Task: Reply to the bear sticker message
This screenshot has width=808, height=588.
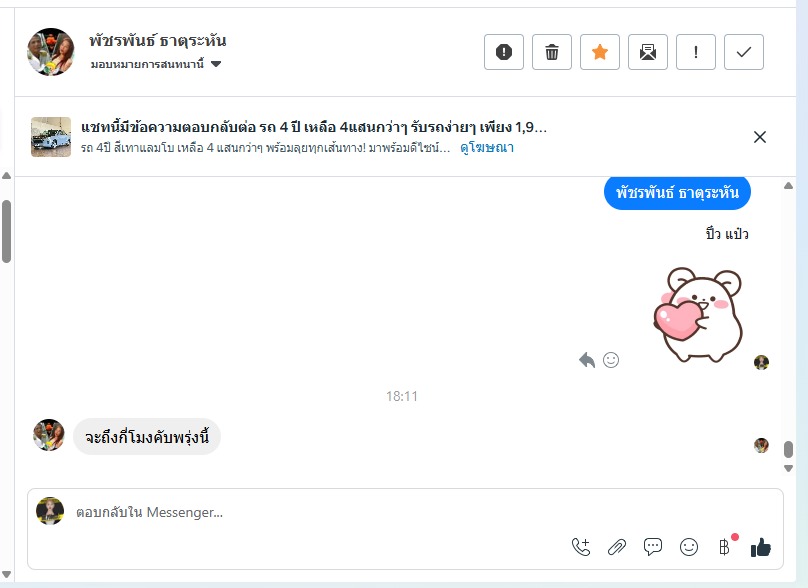Action: [x=587, y=360]
